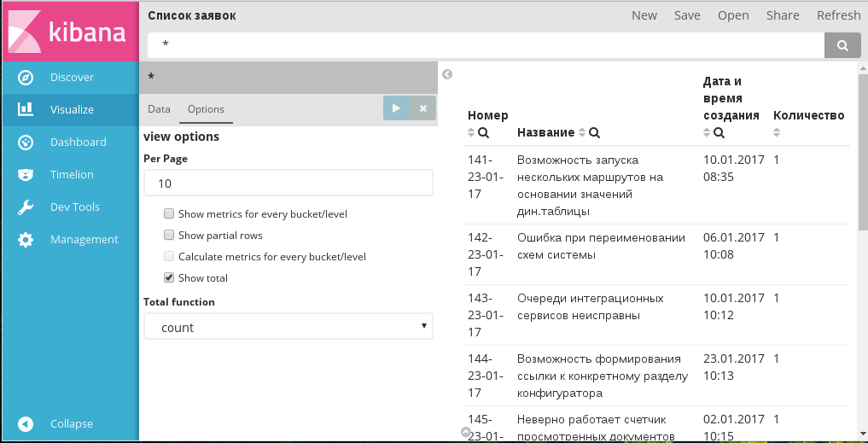Sort by the Название column arrows
Image resolution: width=868 pixels, height=443 pixels.
click(x=582, y=133)
